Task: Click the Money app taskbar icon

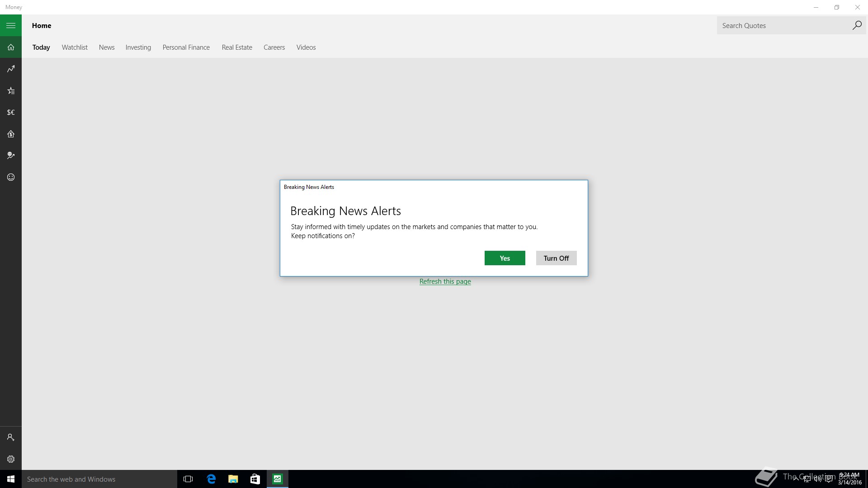Action: pyautogui.click(x=277, y=479)
